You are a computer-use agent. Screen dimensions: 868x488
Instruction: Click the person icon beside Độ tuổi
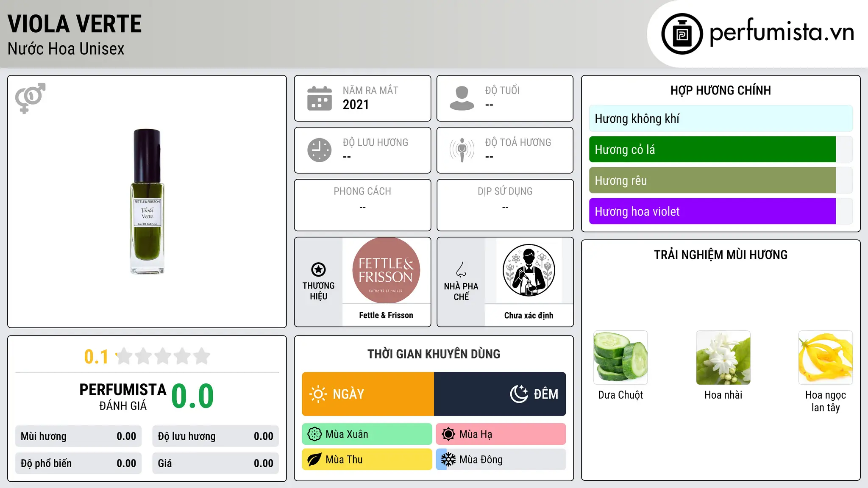pos(462,98)
